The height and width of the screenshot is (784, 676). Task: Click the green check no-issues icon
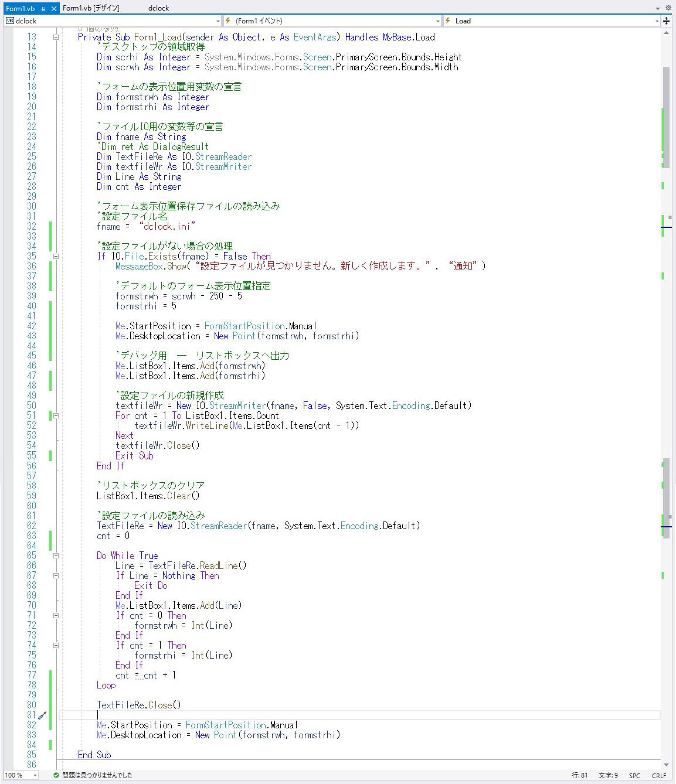56,775
